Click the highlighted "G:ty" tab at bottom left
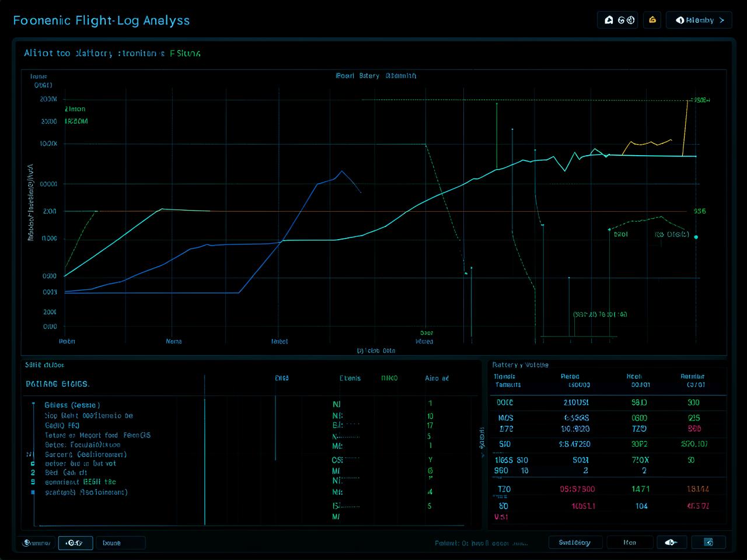The width and height of the screenshot is (747, 560). pos(75,543)
